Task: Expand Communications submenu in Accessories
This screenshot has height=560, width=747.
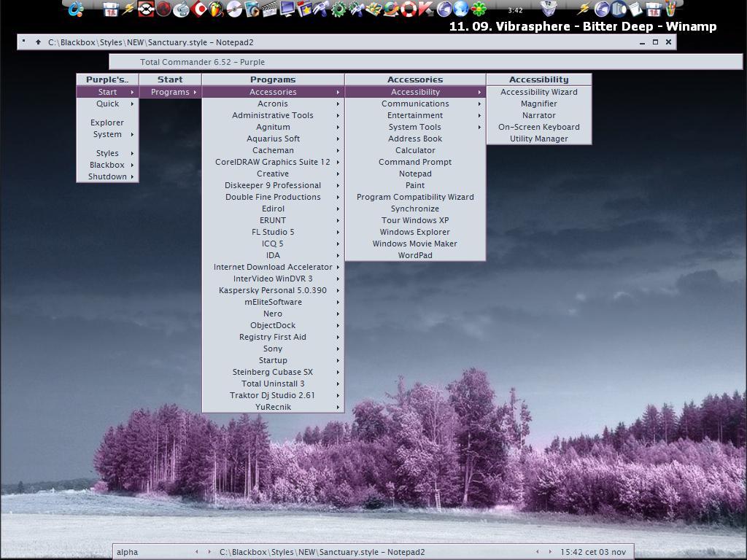Action: pyautogui.click(x=415, y=104)
